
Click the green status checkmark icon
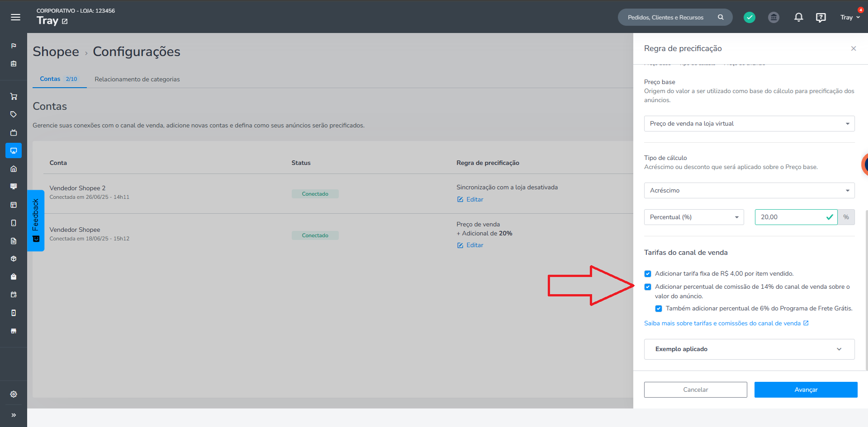749,17
